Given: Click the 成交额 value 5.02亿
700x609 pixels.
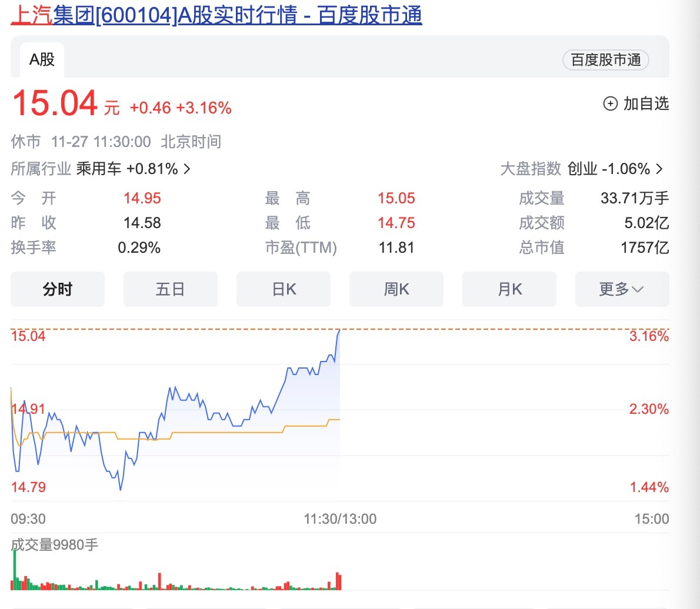Looking at the screenshot, I should click(646, 223).
